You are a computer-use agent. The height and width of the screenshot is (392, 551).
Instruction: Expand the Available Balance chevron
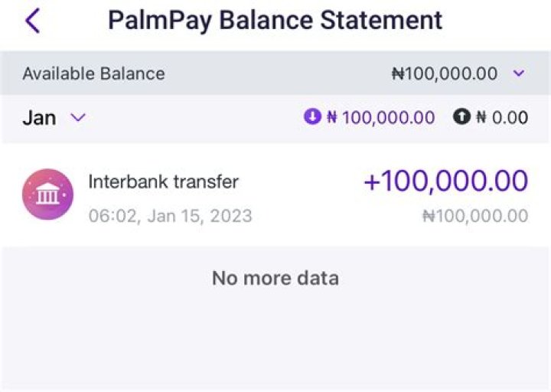tap(518, 73)
